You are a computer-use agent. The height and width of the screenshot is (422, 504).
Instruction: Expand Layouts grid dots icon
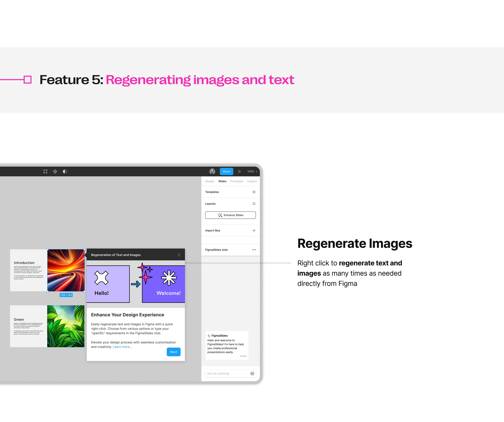click(254, 204)
